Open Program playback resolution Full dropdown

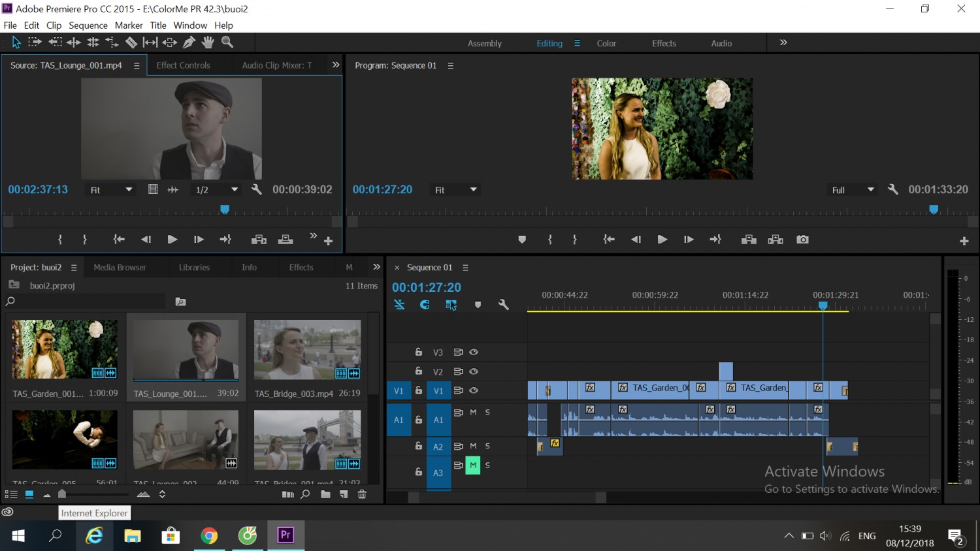853,190
